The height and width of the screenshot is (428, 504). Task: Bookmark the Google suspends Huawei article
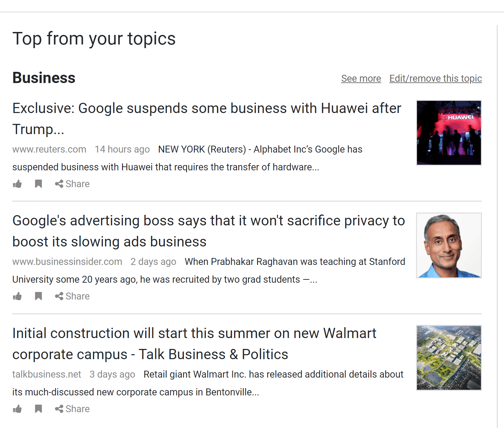[x=39, y=184]
